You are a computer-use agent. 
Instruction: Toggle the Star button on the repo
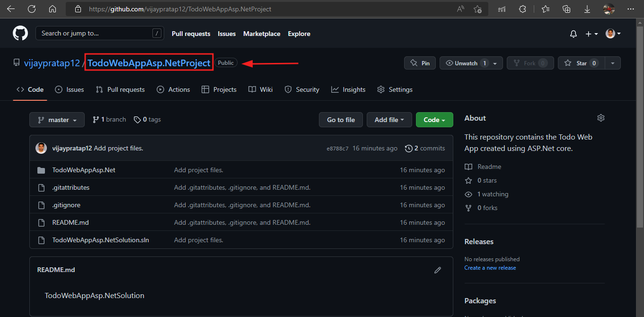coord(581,62)
